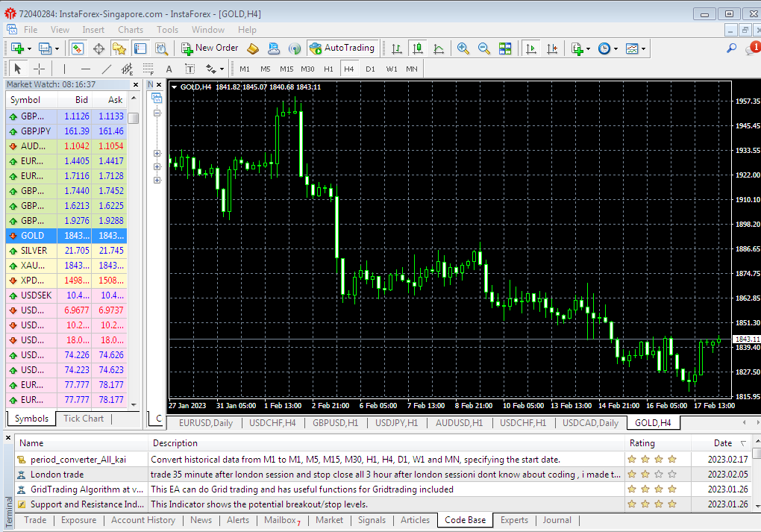Select the Fibonacci Retracement tool

click(x=148, y=69)
